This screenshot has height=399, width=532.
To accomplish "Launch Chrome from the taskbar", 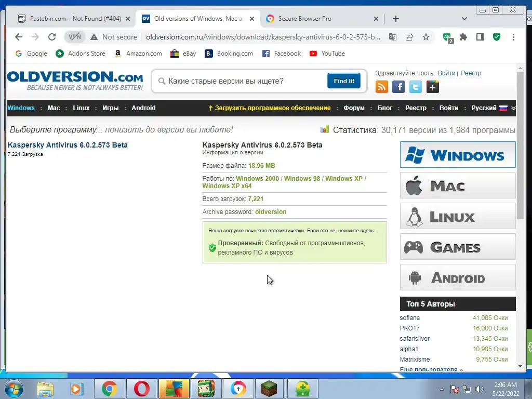I will (x=109, y=389).
